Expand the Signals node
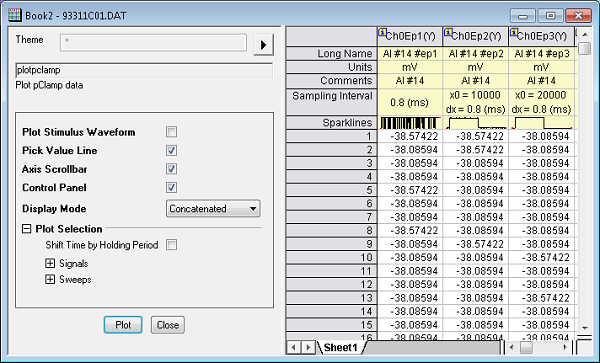 click(x=50, y=264)
